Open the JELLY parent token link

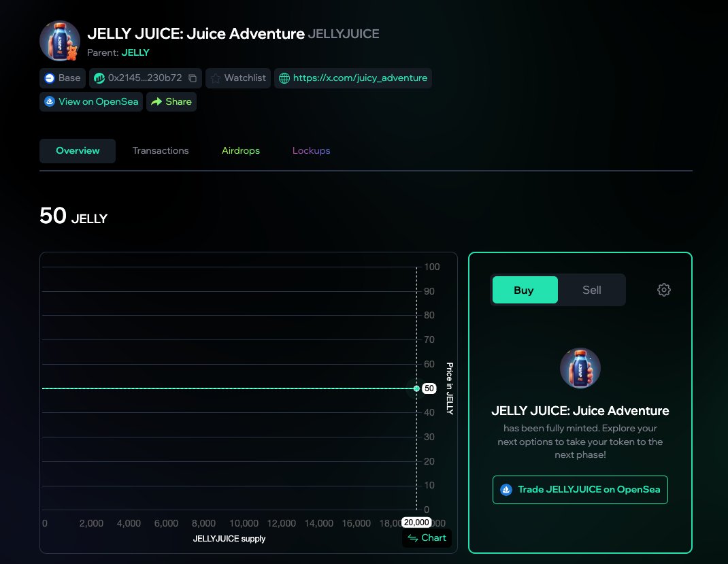click(135, 52)
